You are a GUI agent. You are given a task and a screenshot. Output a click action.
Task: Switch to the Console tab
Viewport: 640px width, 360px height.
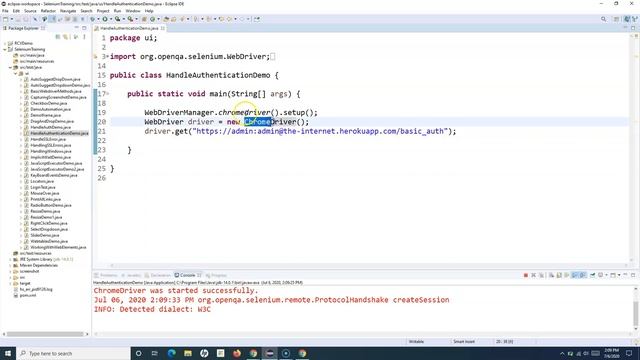pyautogui.click(x=188, y=276)
